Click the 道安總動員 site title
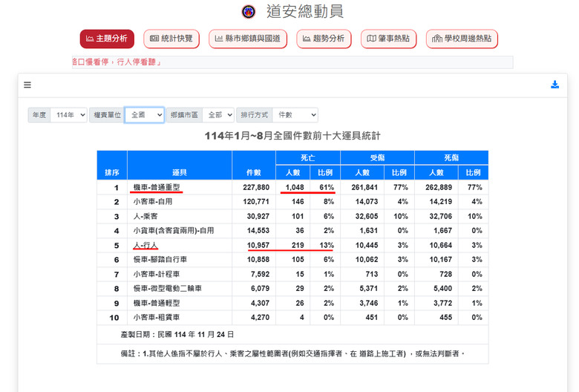579x392 pixels. click(x=305, y=11)
